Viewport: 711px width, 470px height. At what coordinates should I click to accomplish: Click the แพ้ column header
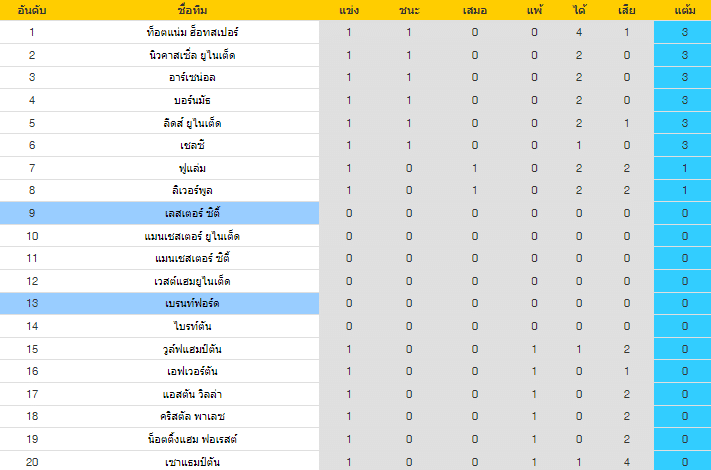click(534, 10)
